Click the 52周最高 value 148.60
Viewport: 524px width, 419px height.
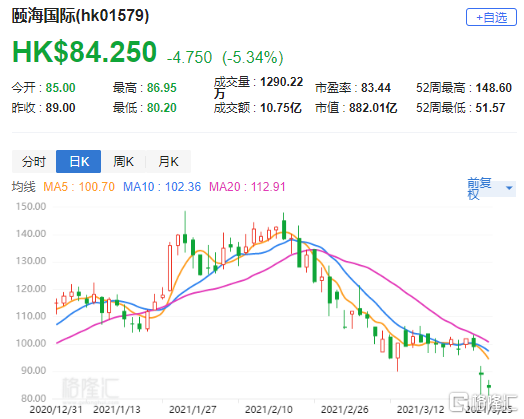[494, 88]
